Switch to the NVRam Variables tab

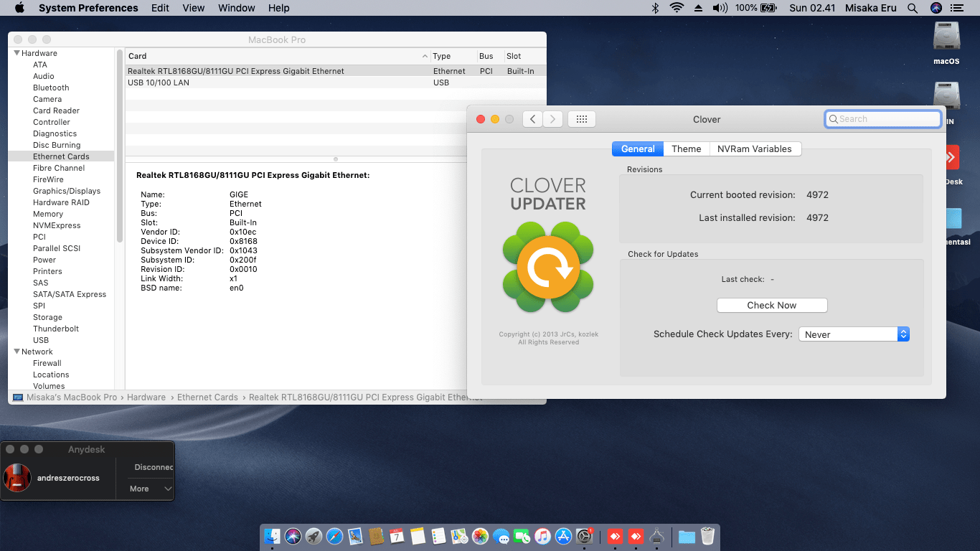(755, 149)
